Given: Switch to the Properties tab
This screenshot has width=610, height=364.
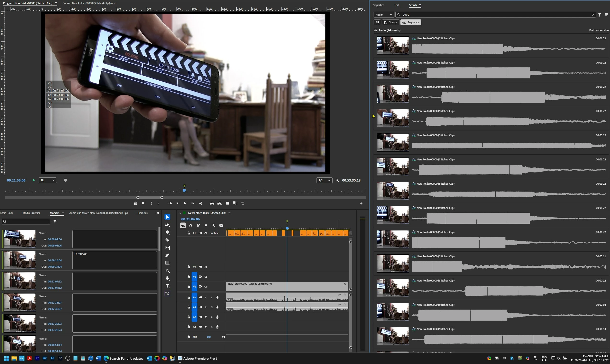Looking at the screenshot, I should pos(378,5).
